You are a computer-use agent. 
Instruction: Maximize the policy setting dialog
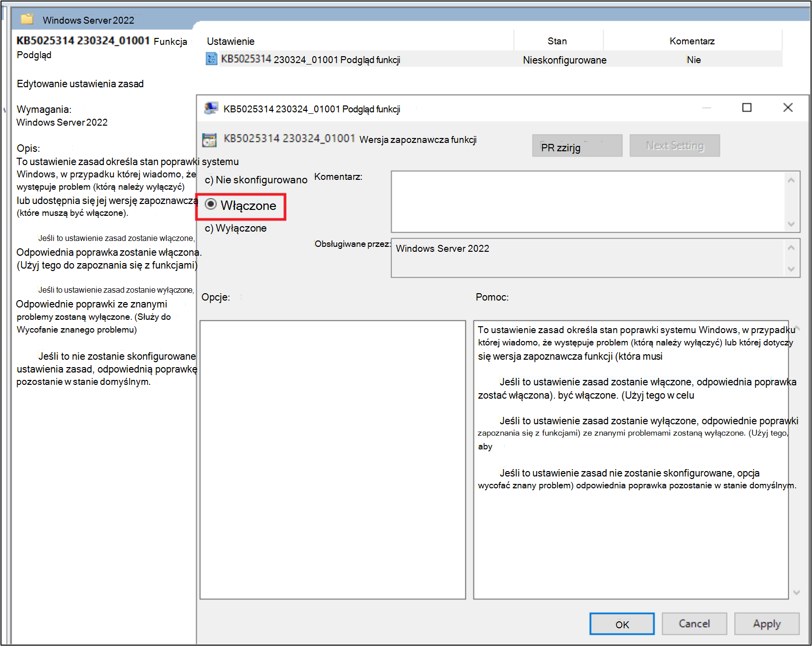[747, 107]
